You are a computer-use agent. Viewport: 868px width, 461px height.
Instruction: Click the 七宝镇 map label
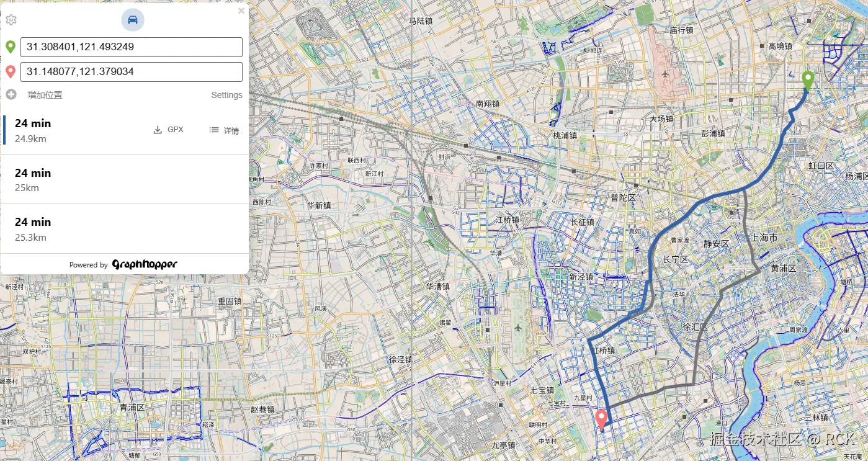[542, 390]
